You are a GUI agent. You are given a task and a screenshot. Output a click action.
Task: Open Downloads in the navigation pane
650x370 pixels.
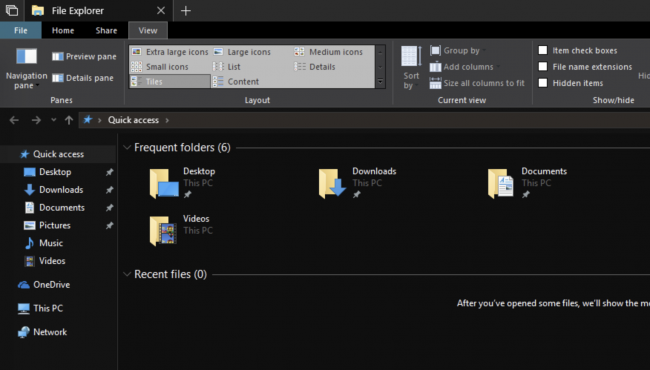point(61,190)
